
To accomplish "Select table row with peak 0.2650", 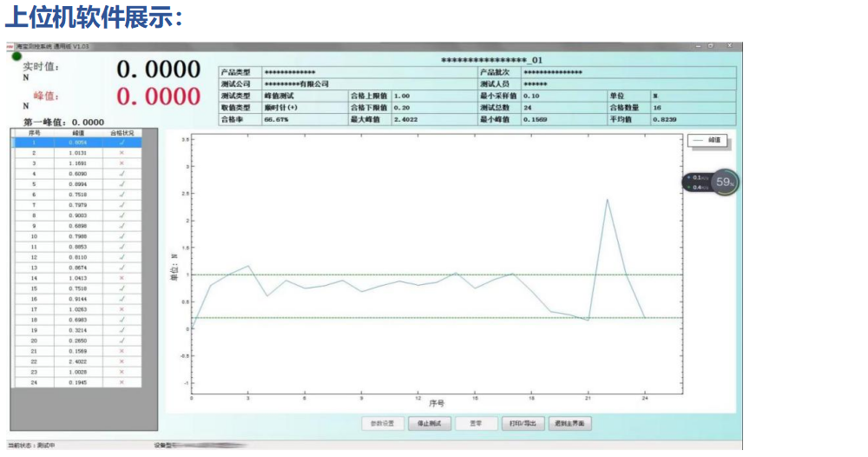I will pyautogui.click(x=77, y=341).
